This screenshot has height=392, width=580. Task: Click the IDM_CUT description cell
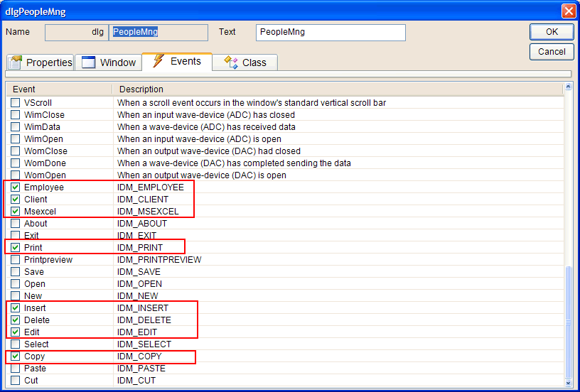136,380
